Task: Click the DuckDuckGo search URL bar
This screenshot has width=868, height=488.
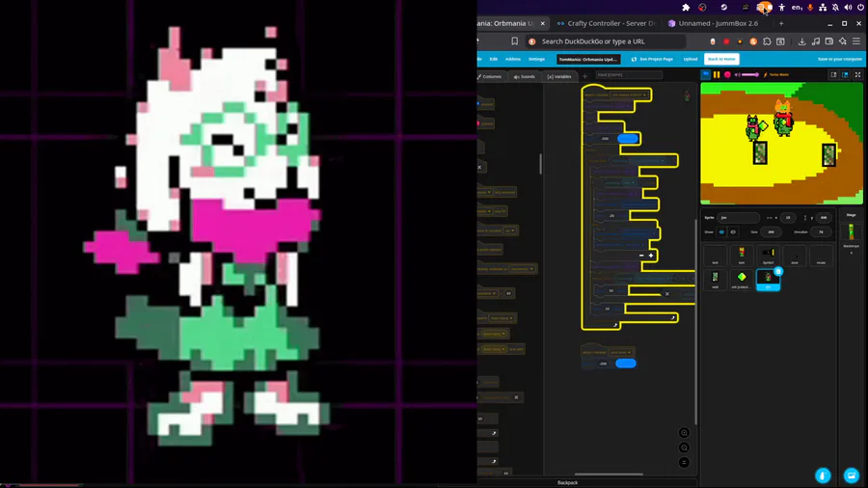Action: pos(606,41)
